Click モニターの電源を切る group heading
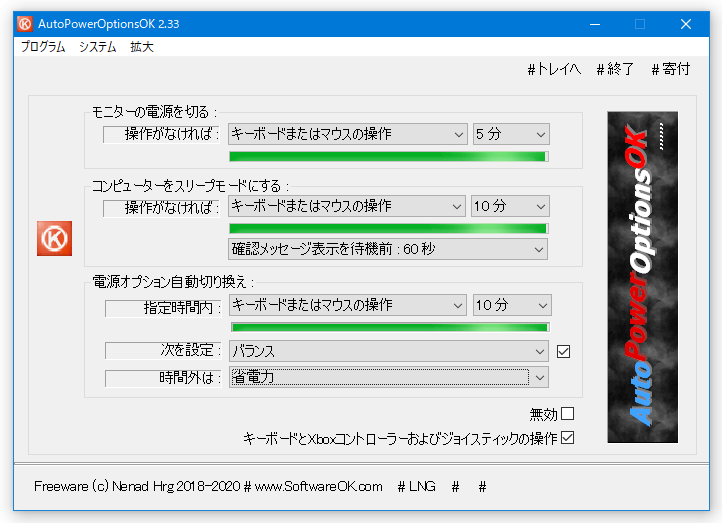The width and height of the screenshot is (722, 523). coord(154,112)
